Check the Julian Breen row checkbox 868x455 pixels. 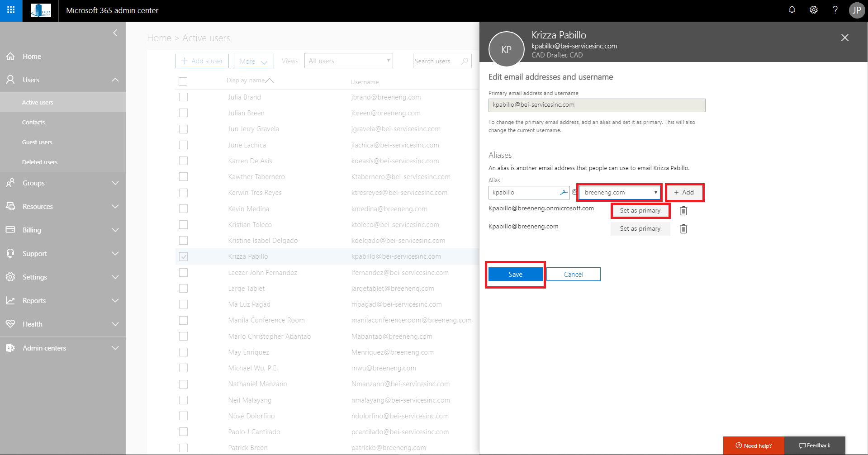tap(183, 113)
